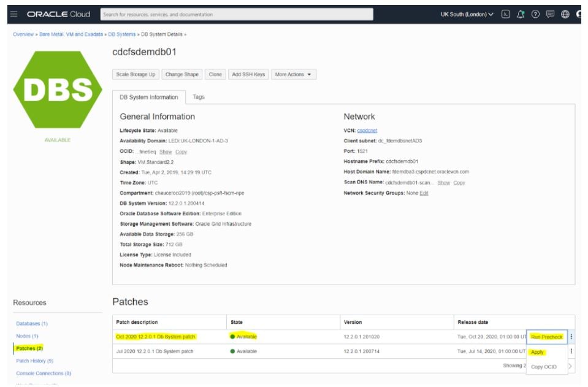Open actions menu for Jul 2020 patch row

(571, 351)
